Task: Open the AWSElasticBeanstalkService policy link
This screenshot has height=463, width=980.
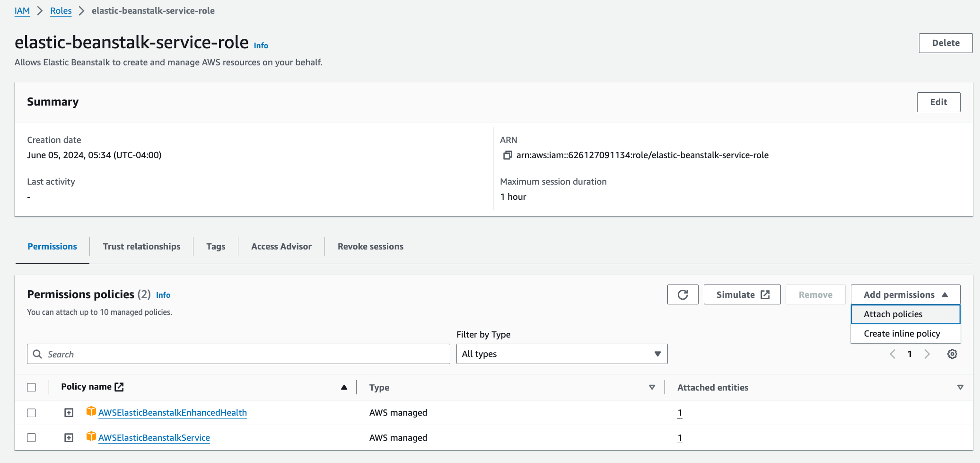Action: click(x=154, y=438)
